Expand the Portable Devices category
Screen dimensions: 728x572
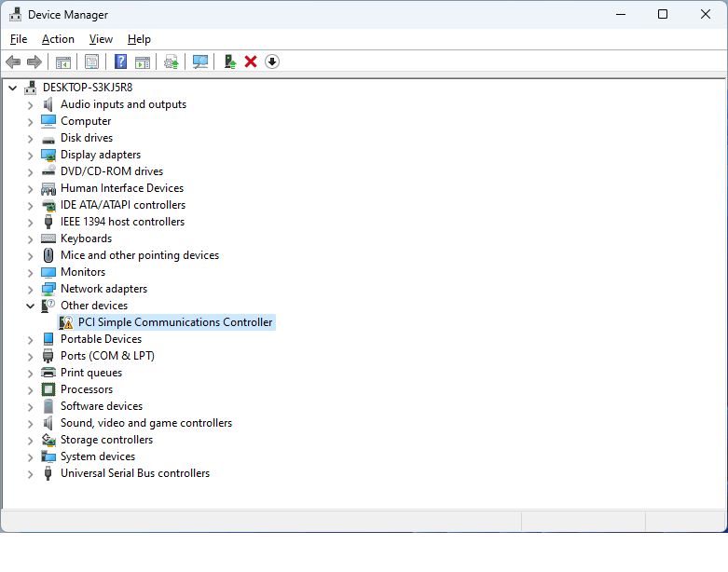30,340
